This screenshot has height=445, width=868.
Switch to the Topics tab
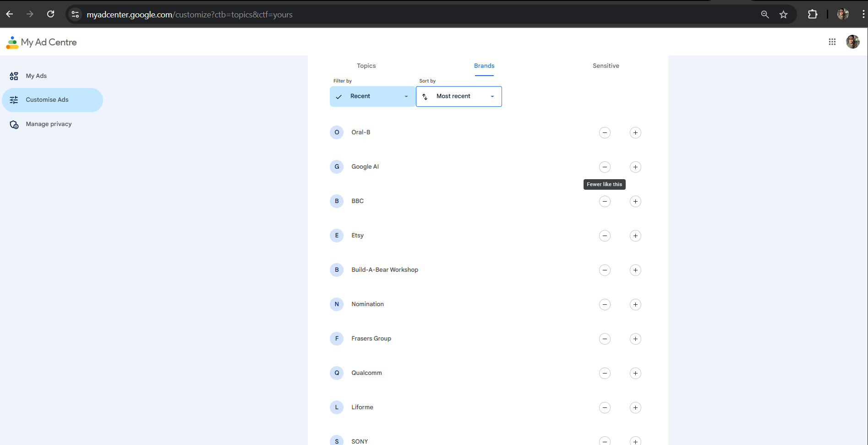[x=366, y=66]
